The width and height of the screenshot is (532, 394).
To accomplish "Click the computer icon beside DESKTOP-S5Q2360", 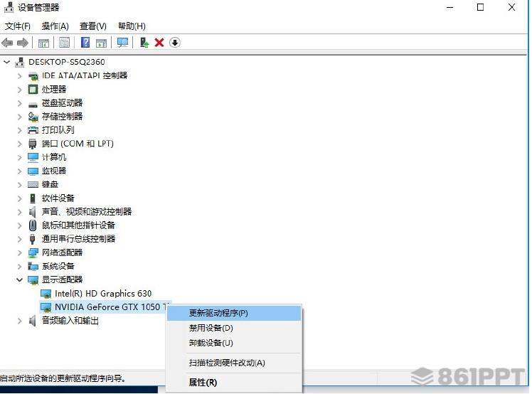I will (20, 62).
